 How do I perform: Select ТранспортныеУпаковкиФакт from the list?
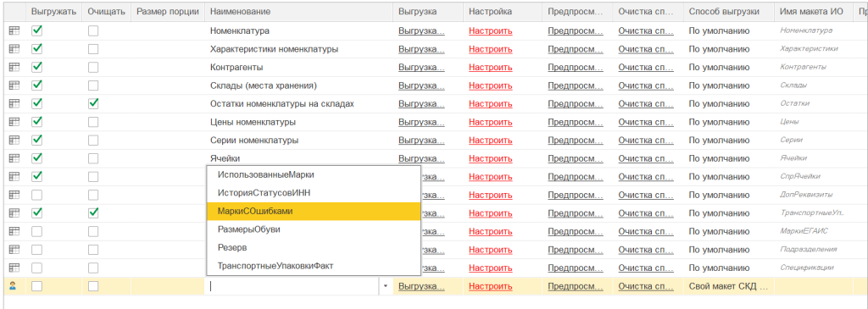pyautogui.click(x=314, y=266)
